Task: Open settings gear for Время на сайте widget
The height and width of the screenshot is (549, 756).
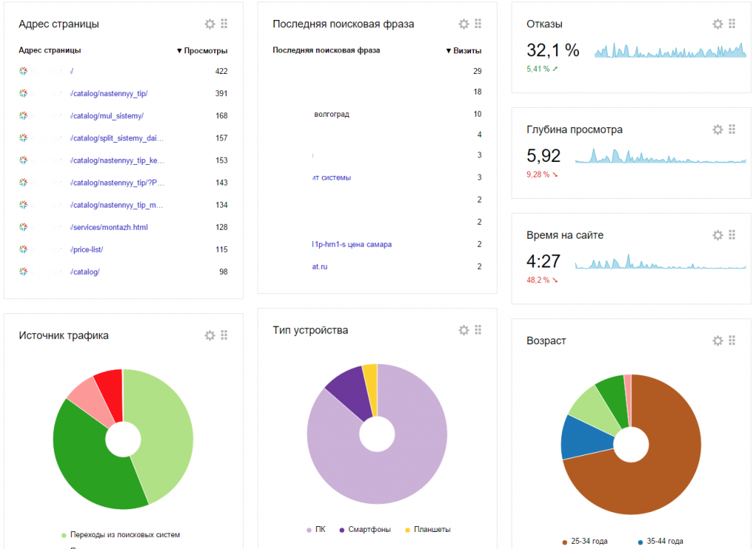Action: point(718,235)
